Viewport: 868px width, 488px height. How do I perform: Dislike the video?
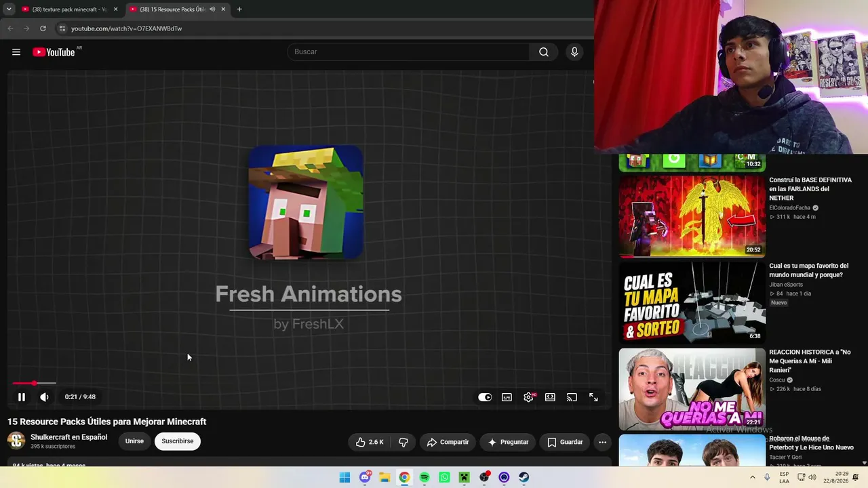click(403, 442)
